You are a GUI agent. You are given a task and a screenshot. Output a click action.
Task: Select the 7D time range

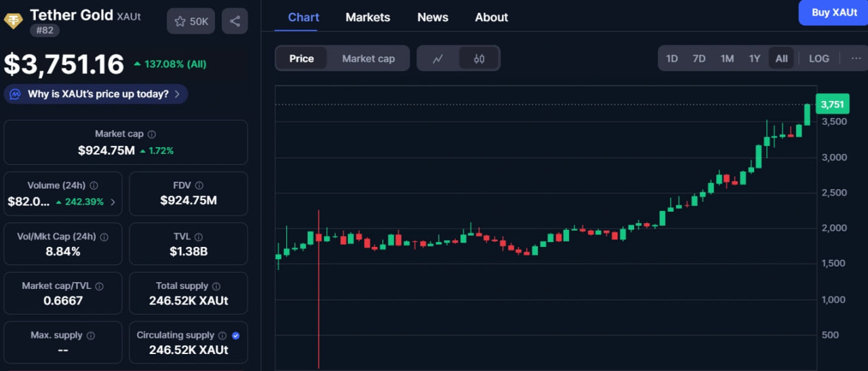click(x=698, y=58)
